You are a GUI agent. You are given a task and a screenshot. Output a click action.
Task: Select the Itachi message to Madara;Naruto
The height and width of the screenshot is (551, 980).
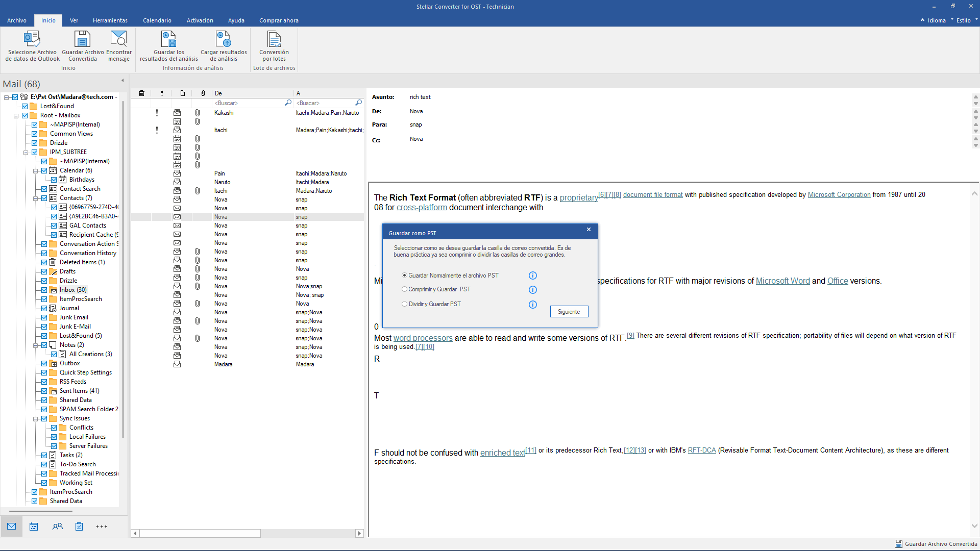click(248, 191)
